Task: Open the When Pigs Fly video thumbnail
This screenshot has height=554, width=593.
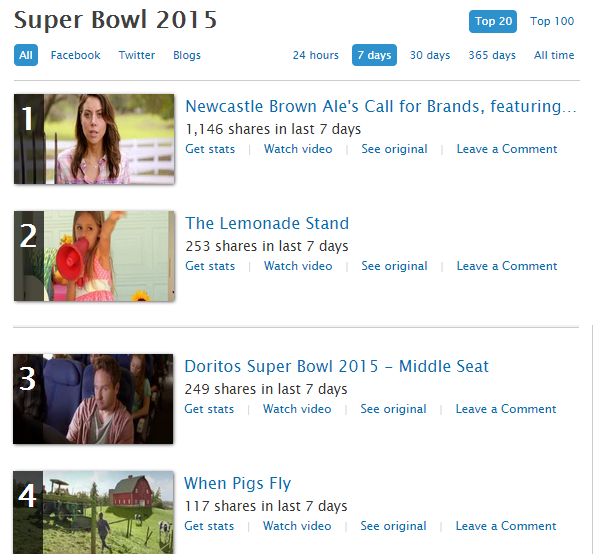Action: 93,512
